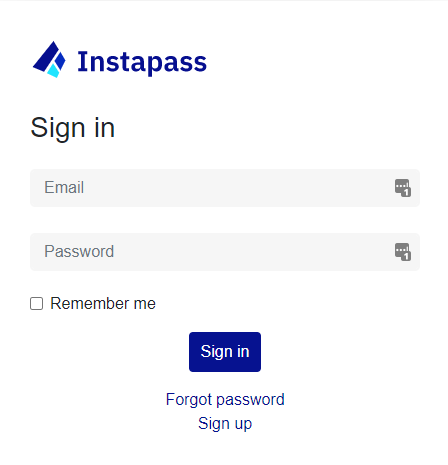Focus the Password input field
The width and height of the screenshot is (448, 465).
point(225,252)
